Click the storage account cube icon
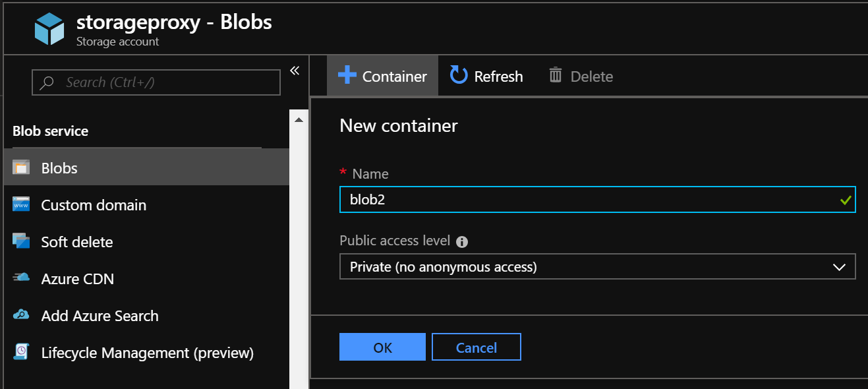Viewport: 868px width, 389px height. (x=49, y=29)
